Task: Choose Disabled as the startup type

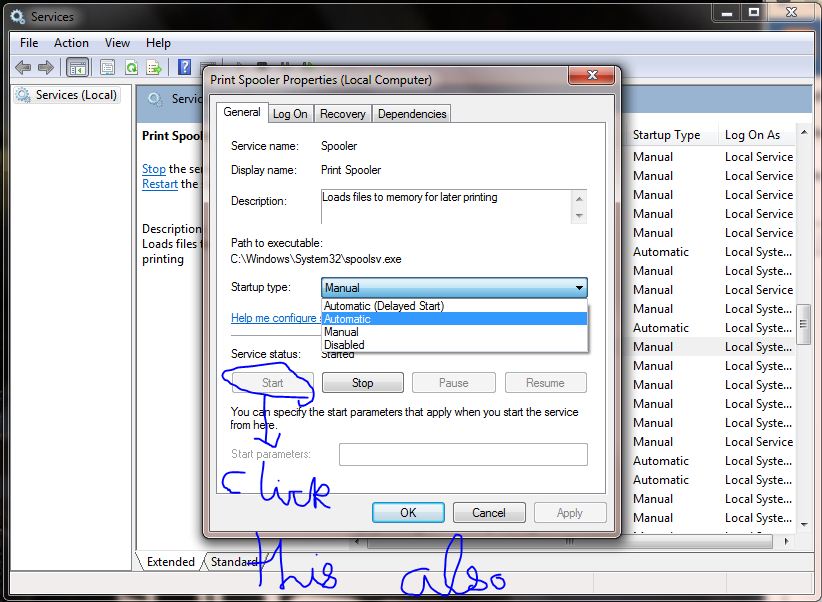Action: (344, 344)
